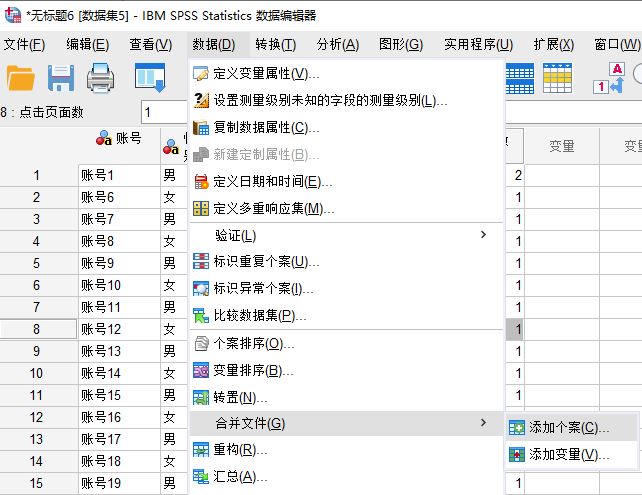Click the value labels toolbar icon

(618, 78)
